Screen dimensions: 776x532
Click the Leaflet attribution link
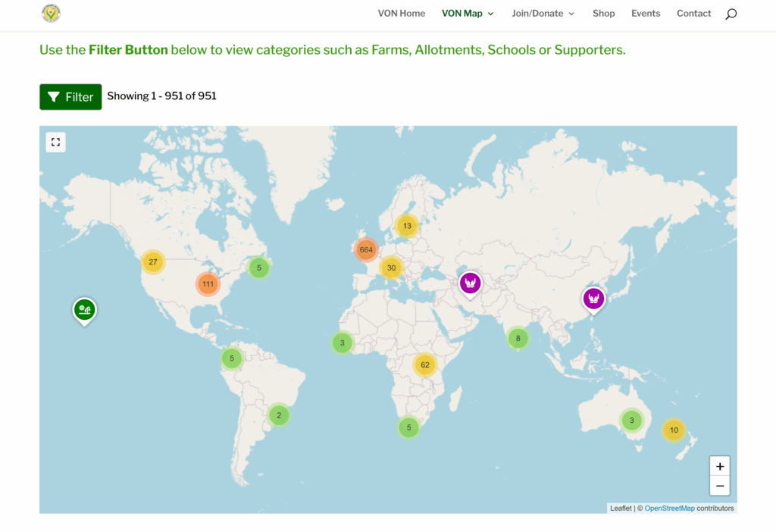pyautogui.click(x=621, y=509)
